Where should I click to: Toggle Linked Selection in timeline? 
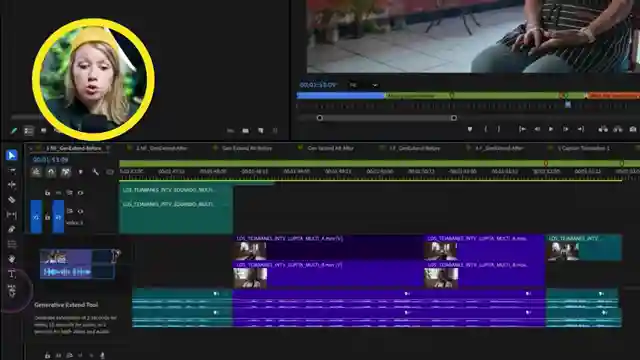tap(66, 172)
